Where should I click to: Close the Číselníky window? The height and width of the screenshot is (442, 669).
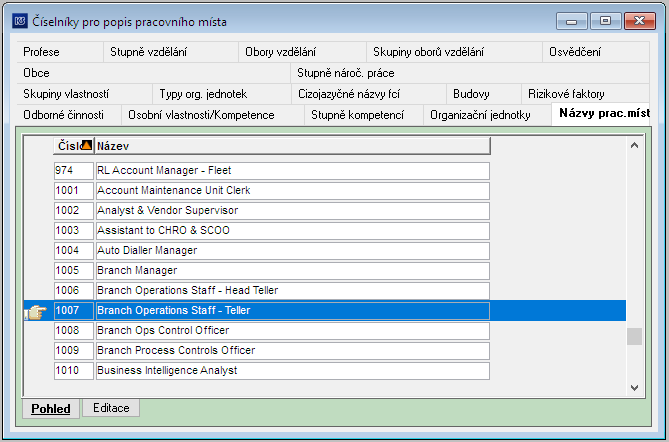(640, 21)
